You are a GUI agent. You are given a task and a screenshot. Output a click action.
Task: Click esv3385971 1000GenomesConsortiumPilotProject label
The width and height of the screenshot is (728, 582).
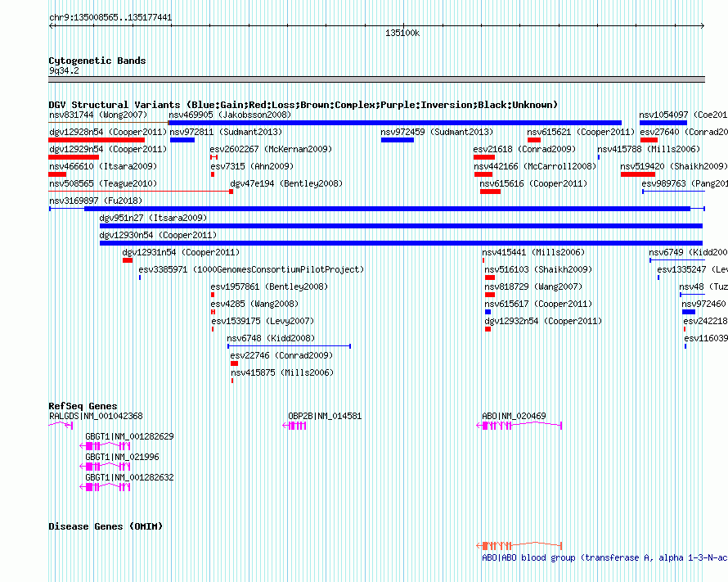point(251,269)
